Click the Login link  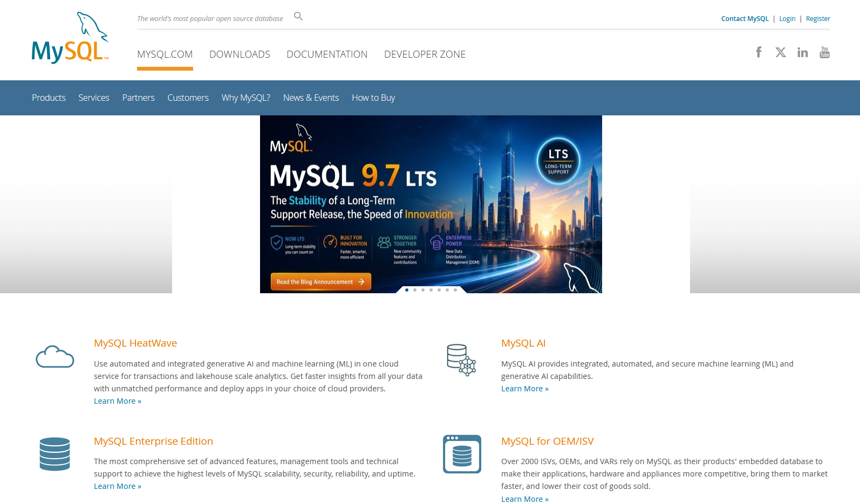point(787,19)
